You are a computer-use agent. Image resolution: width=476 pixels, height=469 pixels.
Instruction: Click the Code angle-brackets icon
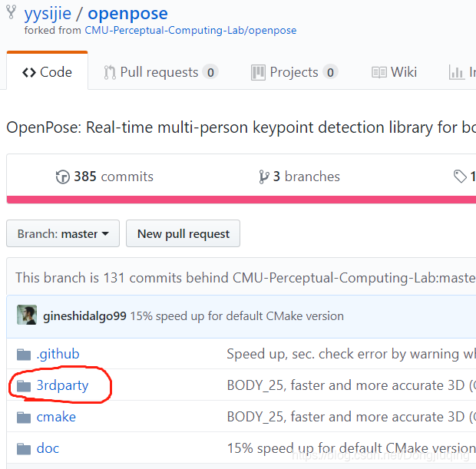29,73
